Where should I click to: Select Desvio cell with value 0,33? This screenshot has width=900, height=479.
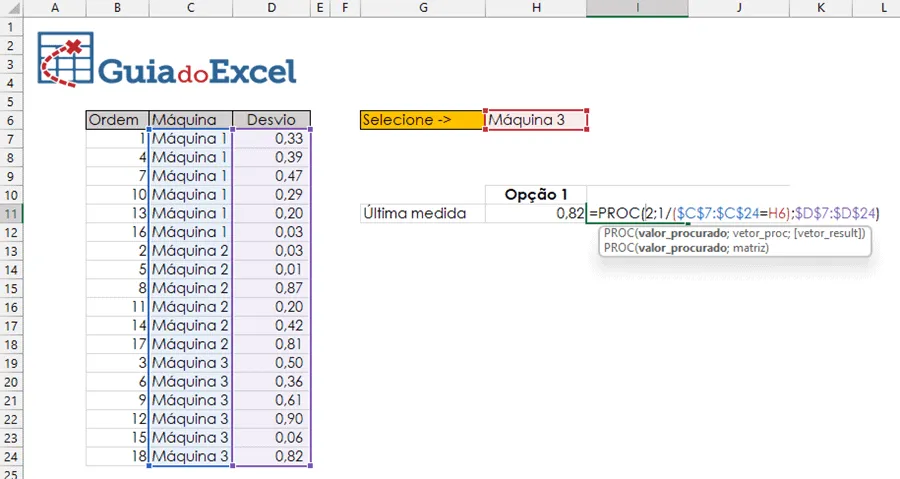point(271,139)
